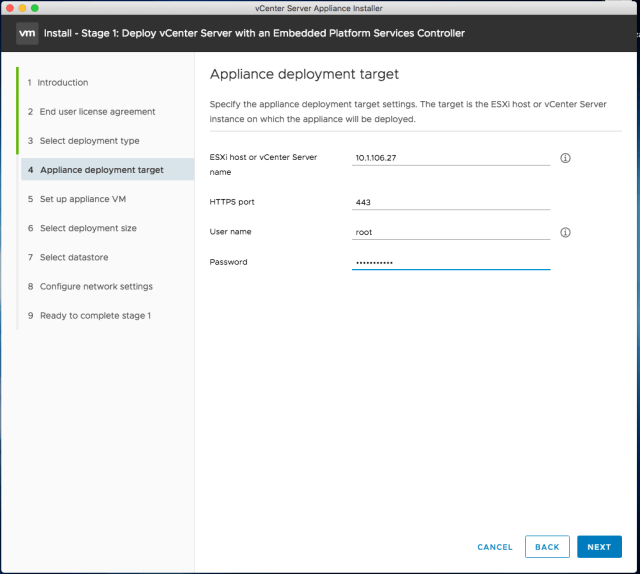Go to End user license agreement step
The height and width of the screenshot is (574, 640).
coord(97,111)
